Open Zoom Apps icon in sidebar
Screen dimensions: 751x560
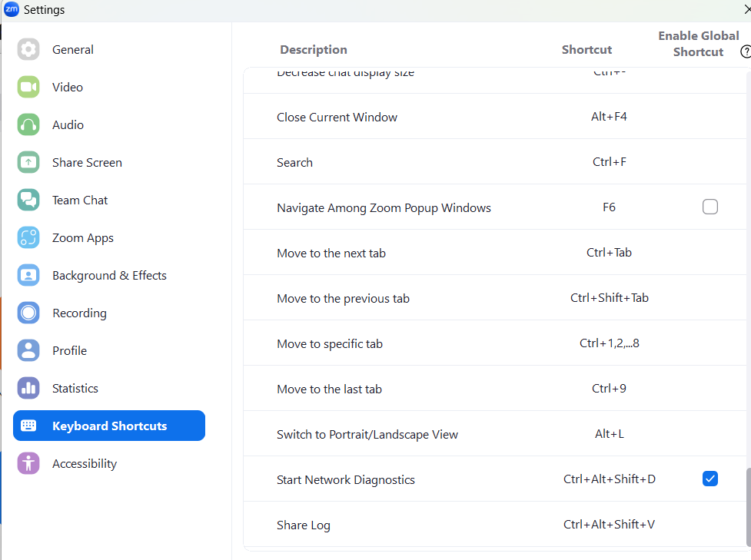[x=28, y=238]
